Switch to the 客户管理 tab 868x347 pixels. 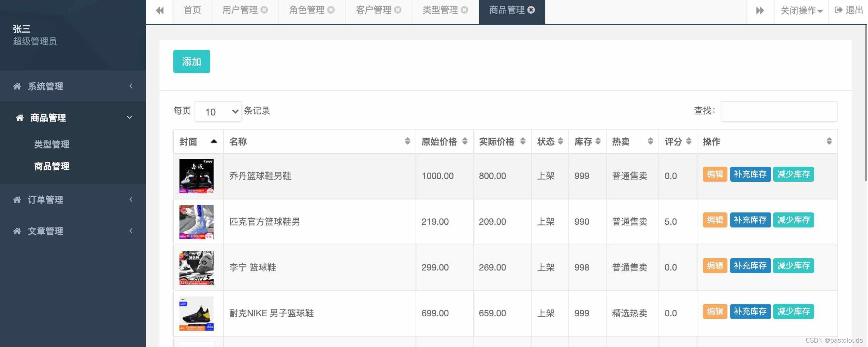(373, 10)
